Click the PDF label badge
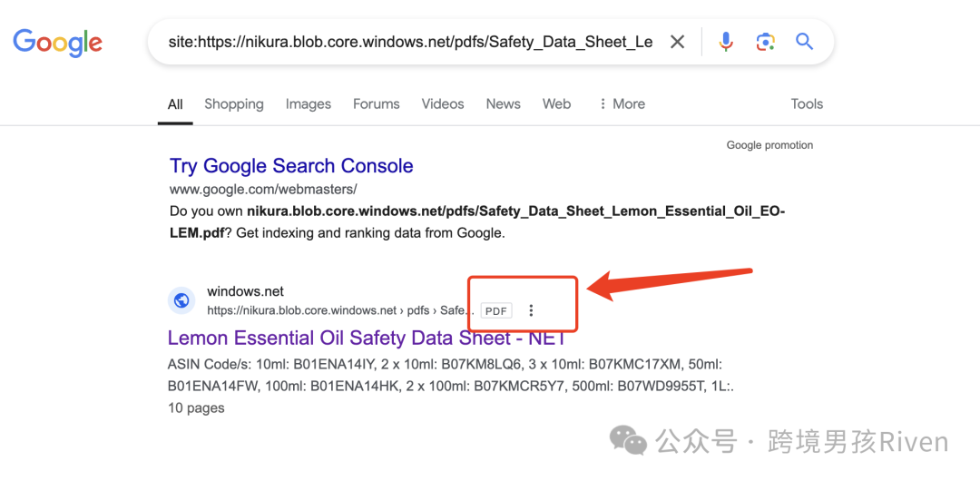This screenshot has width=980, height=481. 496,311
